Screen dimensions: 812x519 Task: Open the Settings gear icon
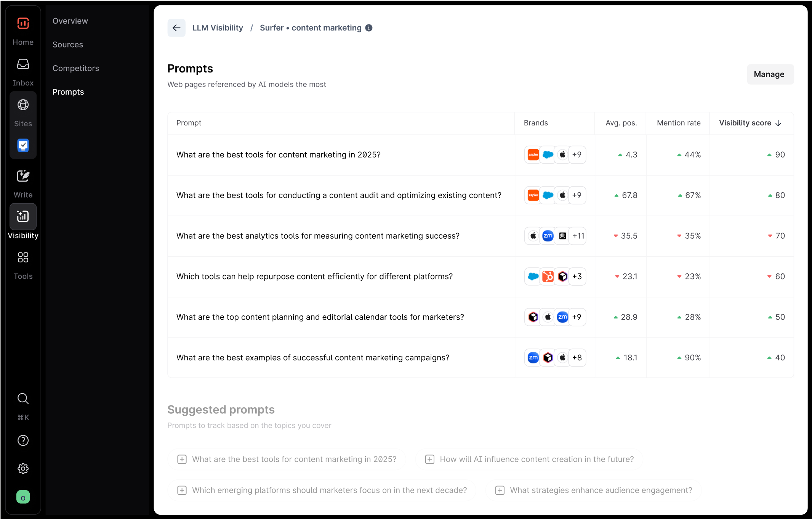23,469
